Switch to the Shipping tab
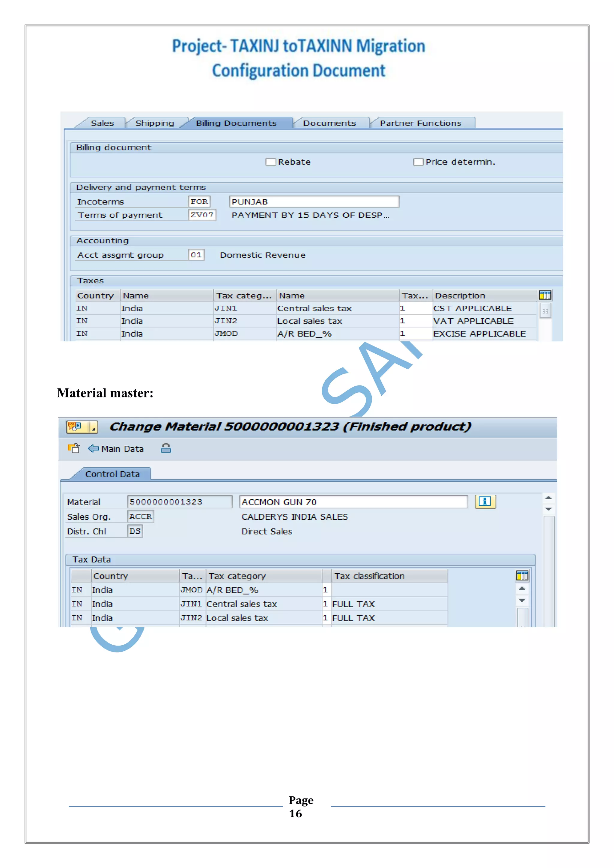The image size is (614, 868). 155,123
